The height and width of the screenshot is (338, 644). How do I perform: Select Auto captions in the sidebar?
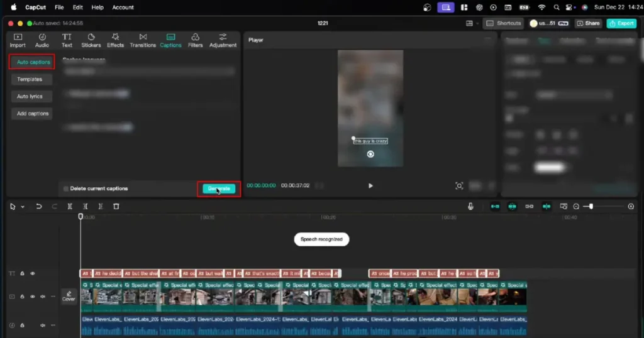click(x=32, y=62)
